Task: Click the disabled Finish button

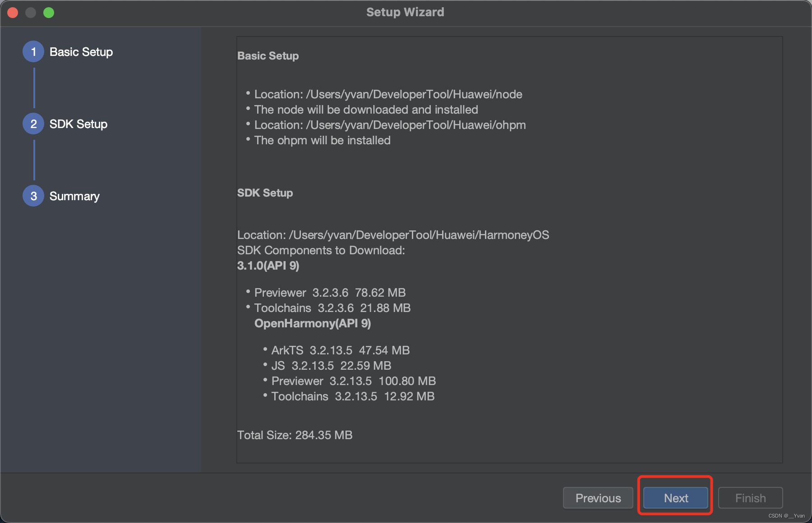Action: [750, 498]
